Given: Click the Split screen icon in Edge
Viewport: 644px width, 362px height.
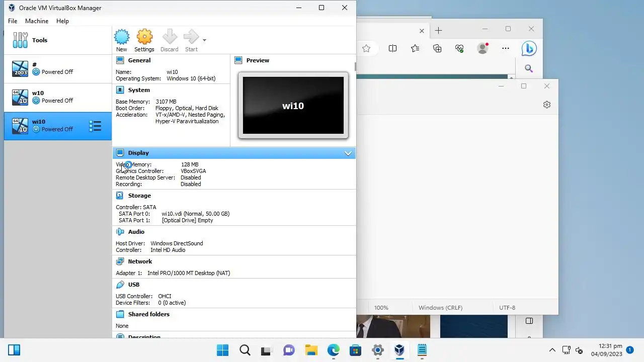Looking at the screenshot, I should pyautogui.click(x=392, y=48).
